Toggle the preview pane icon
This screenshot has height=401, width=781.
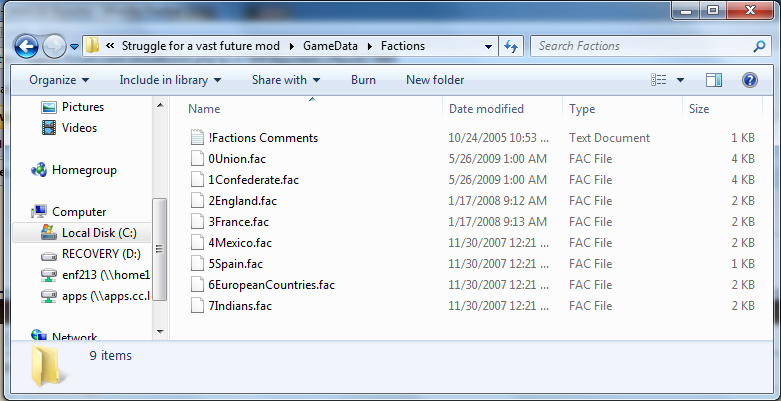coord(713,80)
